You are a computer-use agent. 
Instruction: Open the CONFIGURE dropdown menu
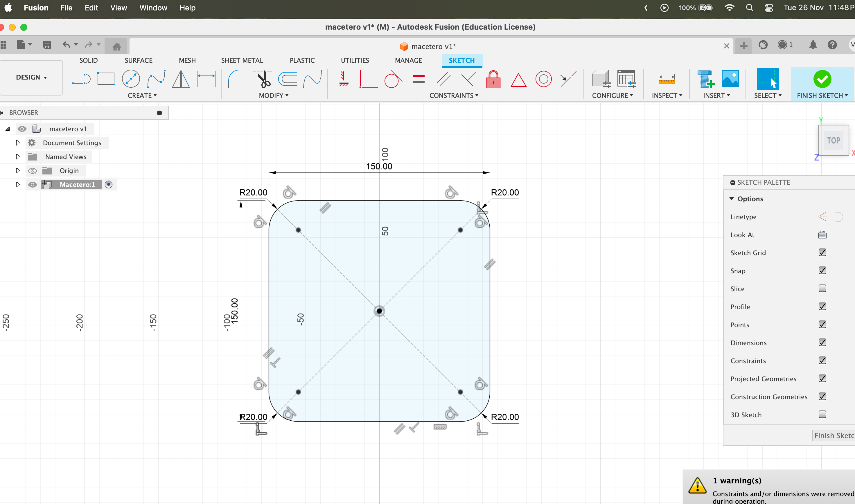click(x=612, y=96)
